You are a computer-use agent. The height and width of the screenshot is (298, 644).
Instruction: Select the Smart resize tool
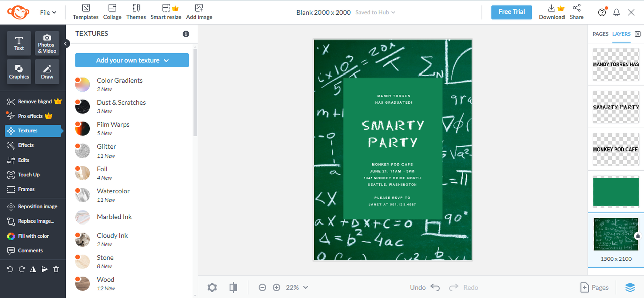coord(166,12)
